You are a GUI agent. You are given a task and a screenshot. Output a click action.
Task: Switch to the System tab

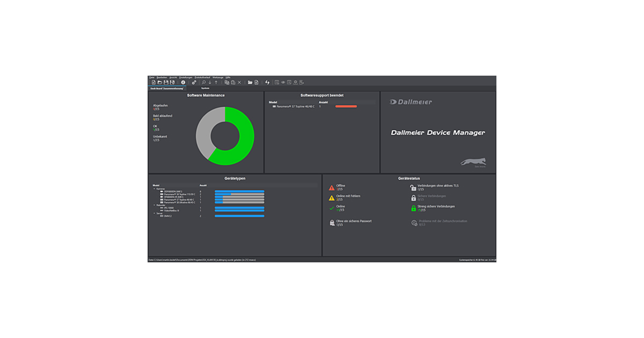(x=205, y=89)
